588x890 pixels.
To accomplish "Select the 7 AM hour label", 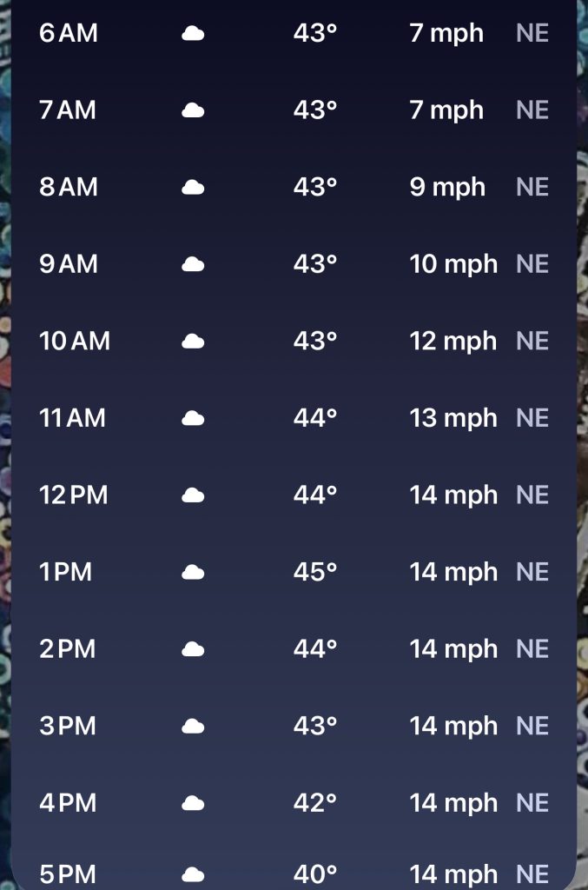I will pyautogui.click(x=68, y=110).
